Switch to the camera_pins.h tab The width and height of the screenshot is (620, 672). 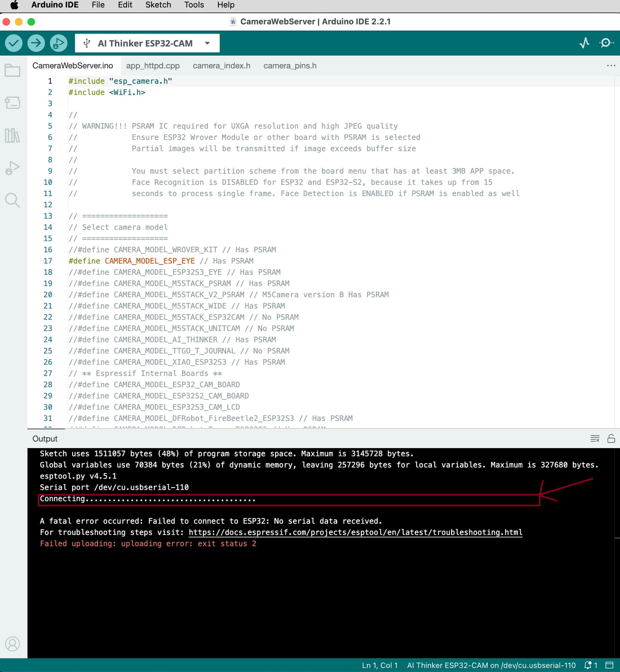coord(290,66)
